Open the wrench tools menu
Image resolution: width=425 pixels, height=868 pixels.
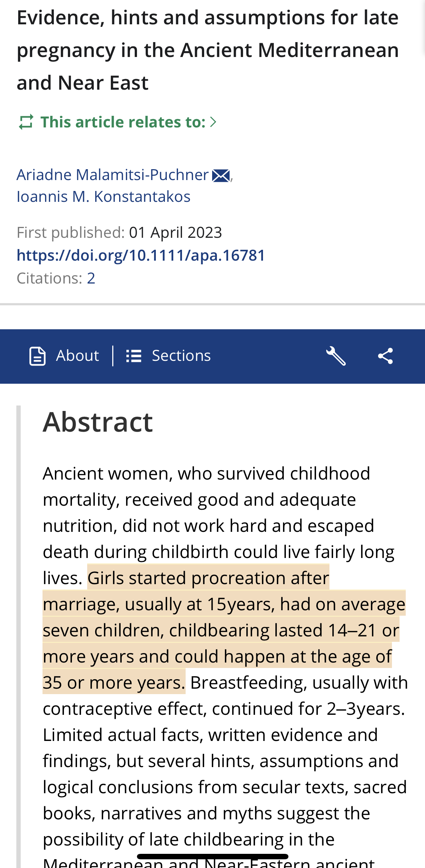click(x=336, y=356)
